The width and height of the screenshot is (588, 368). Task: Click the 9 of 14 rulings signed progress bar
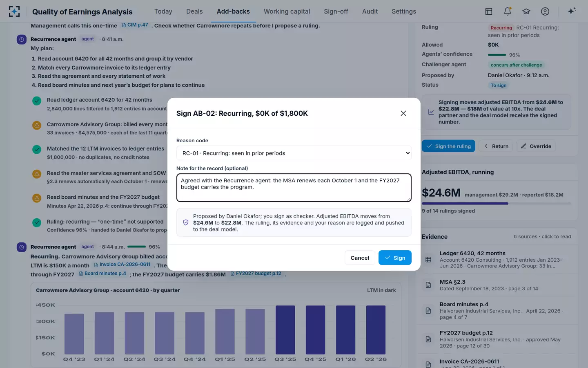[496, 203]
